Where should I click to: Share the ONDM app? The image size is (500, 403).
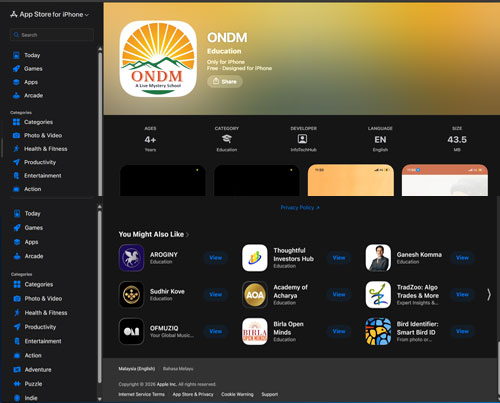point(225,81)
